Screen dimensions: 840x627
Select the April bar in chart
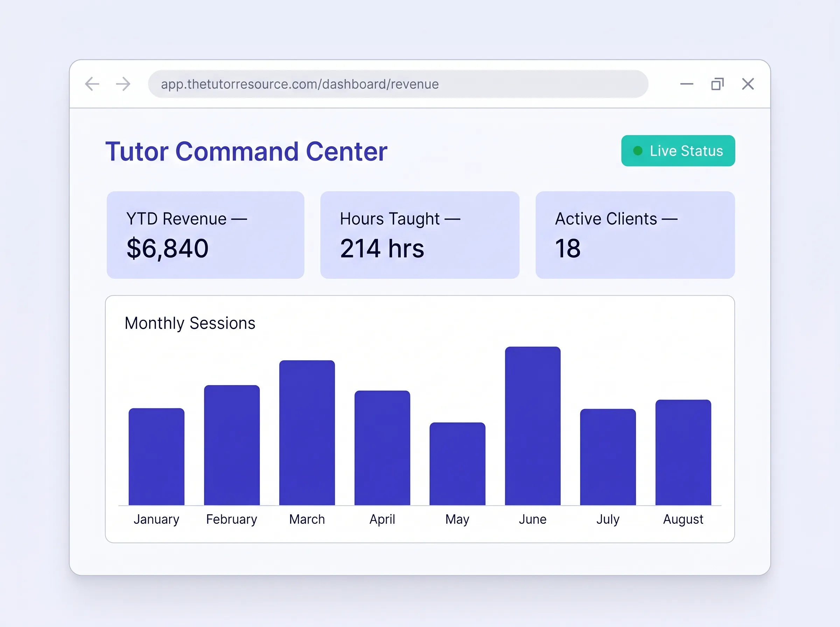382,448
